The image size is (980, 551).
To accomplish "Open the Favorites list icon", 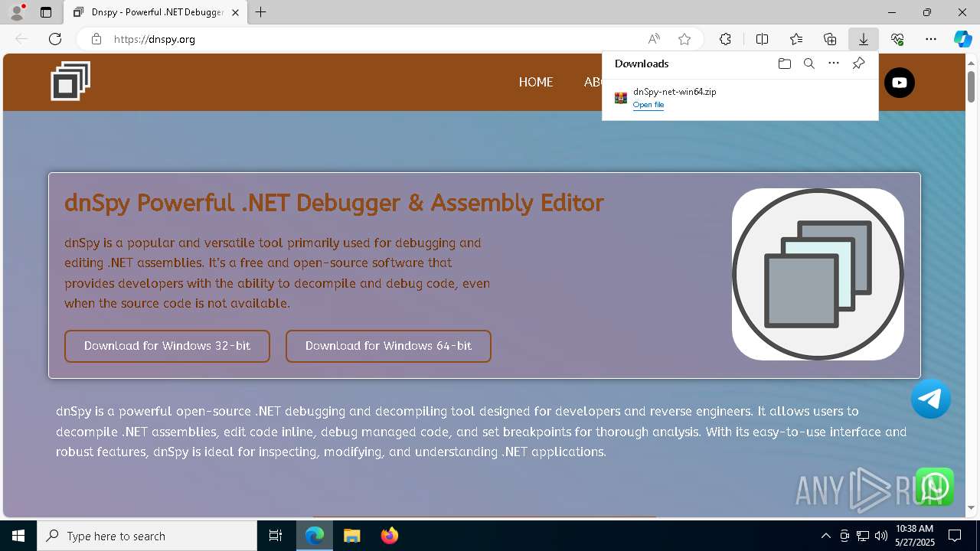I will pyautogui.click(x=796, y=39).
